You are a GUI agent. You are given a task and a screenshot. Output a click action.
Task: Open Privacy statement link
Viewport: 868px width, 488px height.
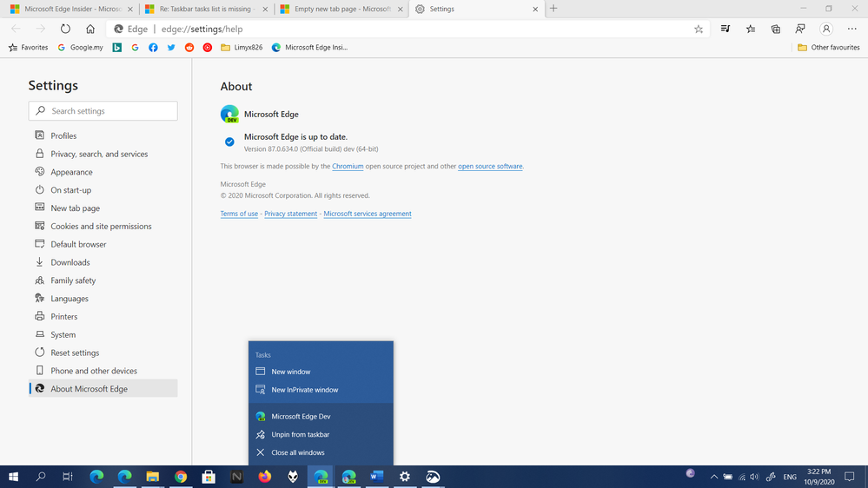pos(290,214)
